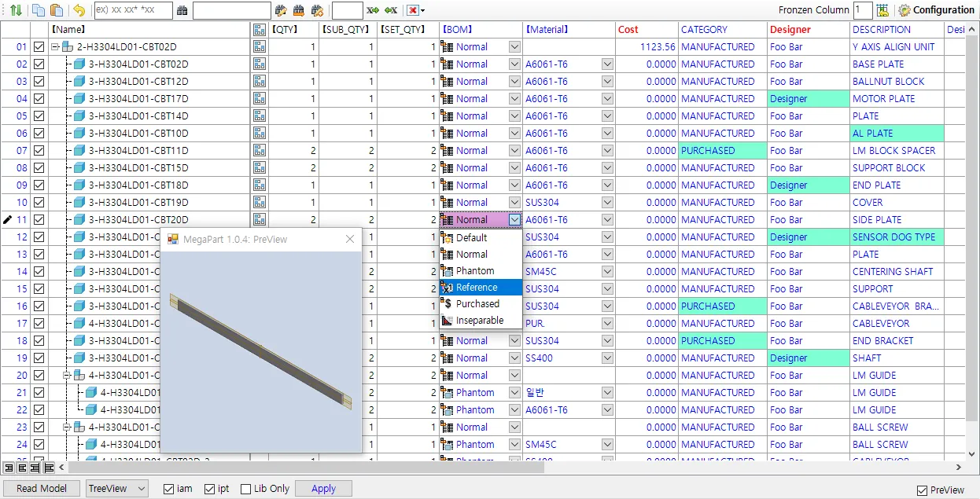Click the Configuration gear icon
The image size is (980, 499).
coord(904,10)
